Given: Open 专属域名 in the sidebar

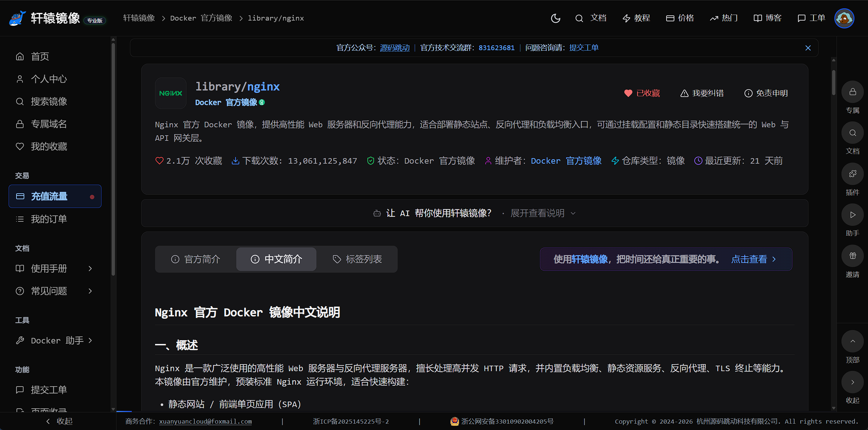Looking at the screenshot, I should pyautogui.click(x=55, y=124).
